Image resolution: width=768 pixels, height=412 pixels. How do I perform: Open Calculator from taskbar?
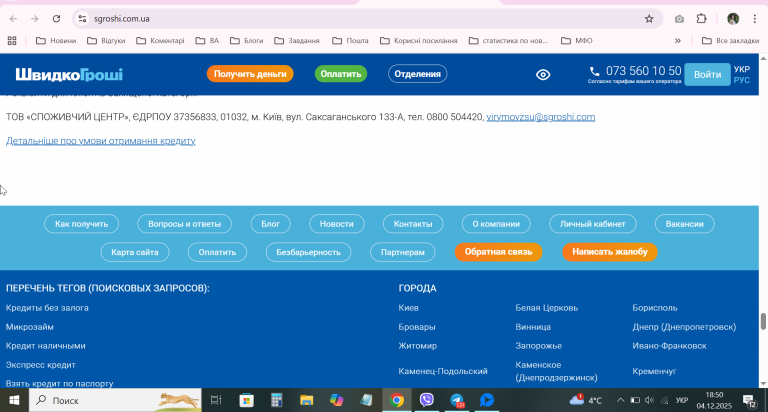tap(277, 400)
